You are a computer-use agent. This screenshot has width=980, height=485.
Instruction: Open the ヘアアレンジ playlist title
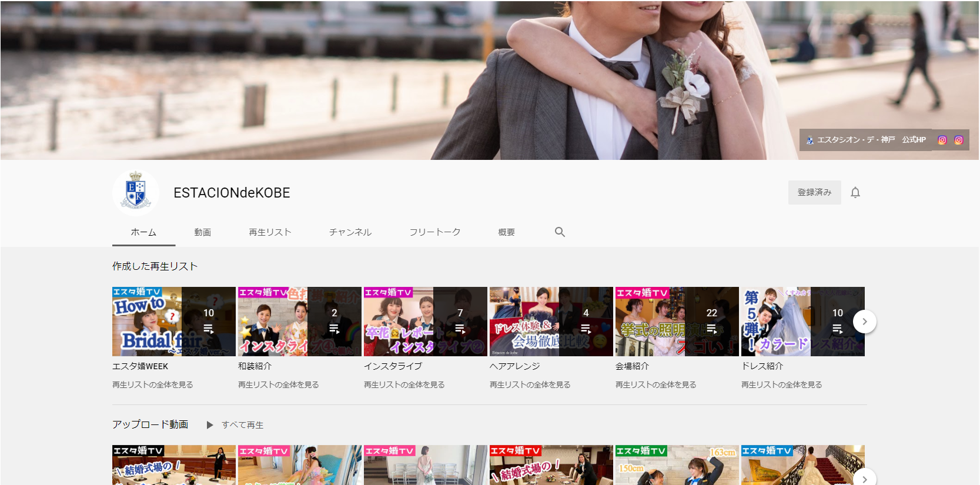515,366
